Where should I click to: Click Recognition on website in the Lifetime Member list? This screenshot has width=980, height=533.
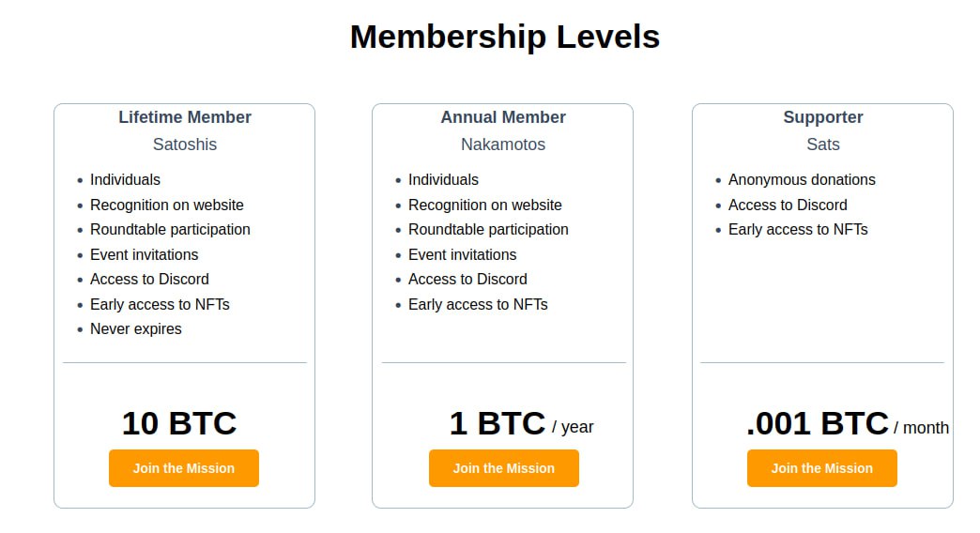coord(167,205)
